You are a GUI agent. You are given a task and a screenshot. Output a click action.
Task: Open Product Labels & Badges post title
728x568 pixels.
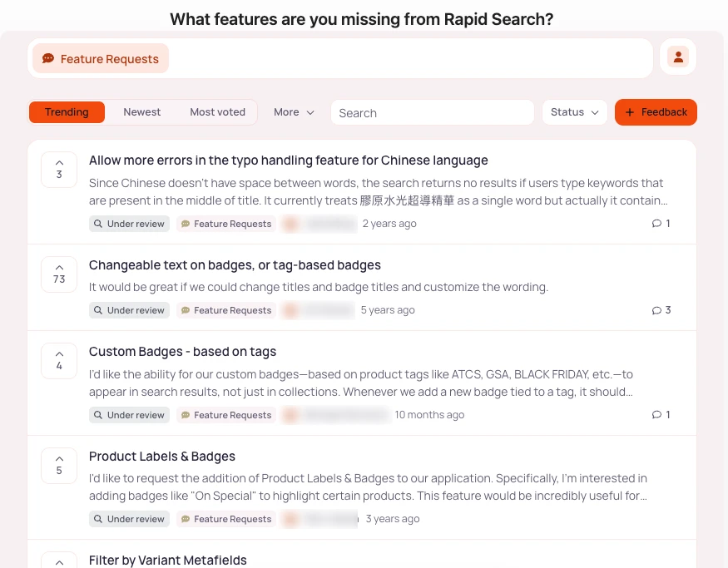[162, 457]
